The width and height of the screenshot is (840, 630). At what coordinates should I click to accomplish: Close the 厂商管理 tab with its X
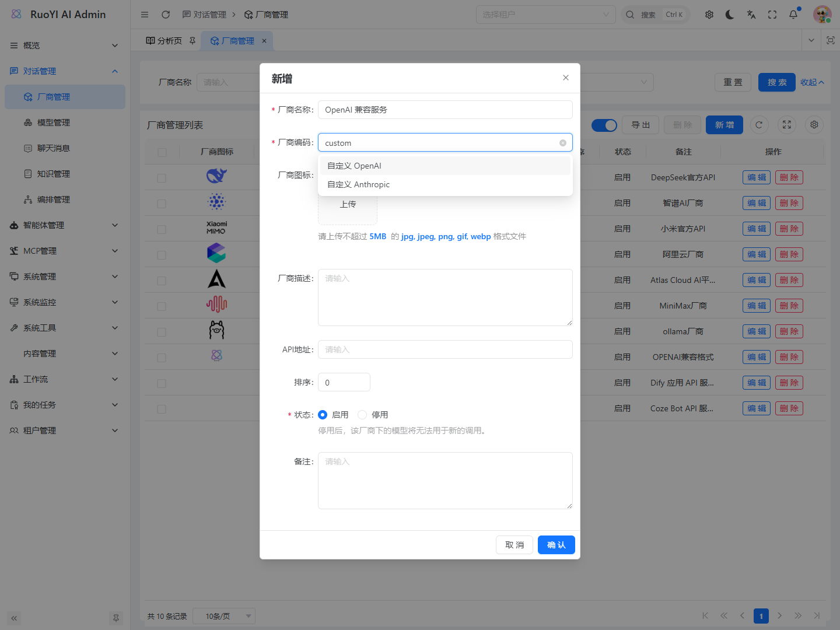264,41
